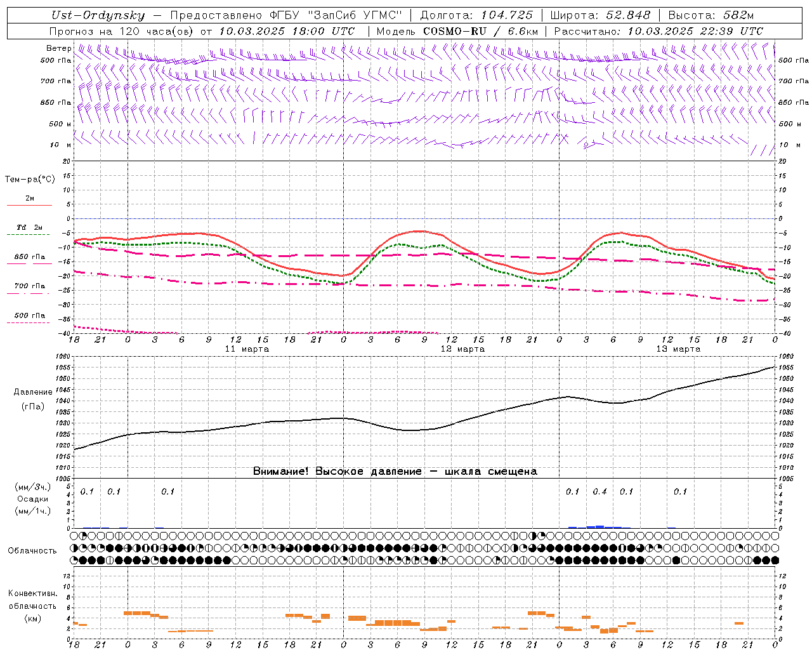Click the '13 марта' date label
This screenshot has width=812, height=650.
point(678,349)
